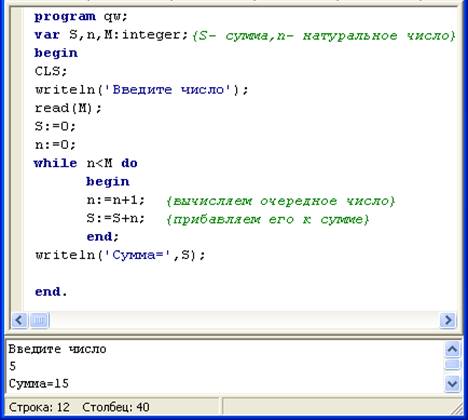This screenshot has width=468, height=420.
Task: Click the 'end;' closing the loop
Action: click(x=103, y=237)
